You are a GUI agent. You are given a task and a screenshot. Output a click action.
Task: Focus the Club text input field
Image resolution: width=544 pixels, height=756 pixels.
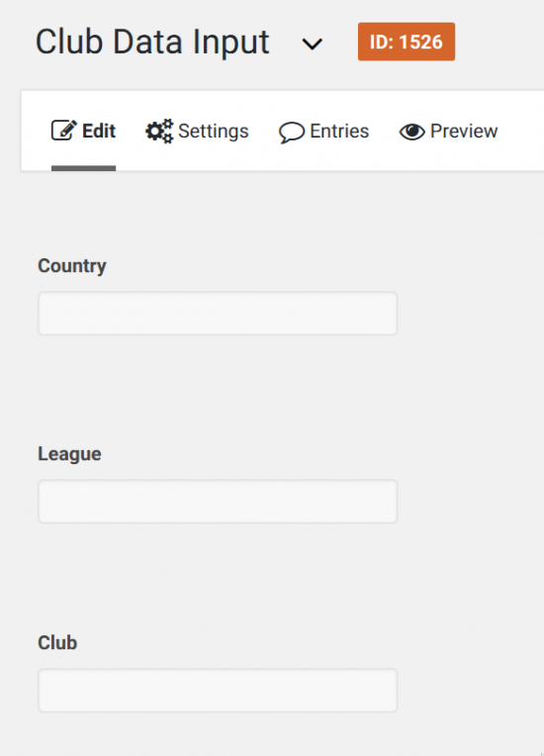[218, 691]
